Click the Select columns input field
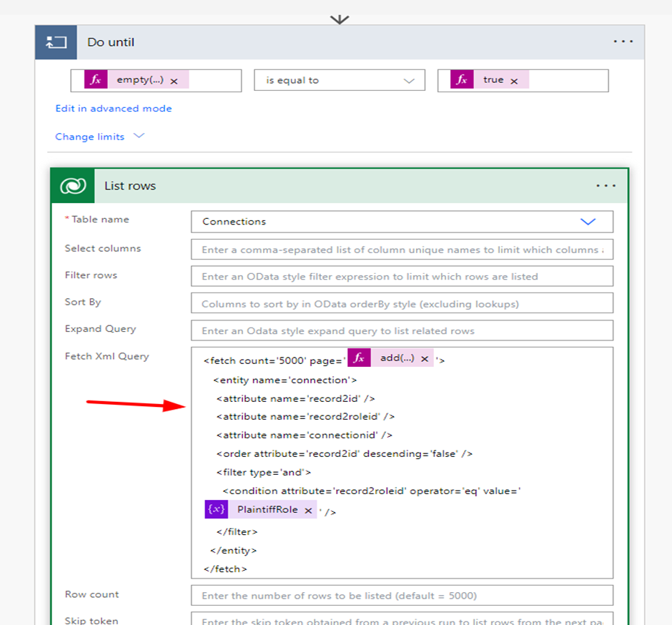672x625 pixels. tap(402, 250)
